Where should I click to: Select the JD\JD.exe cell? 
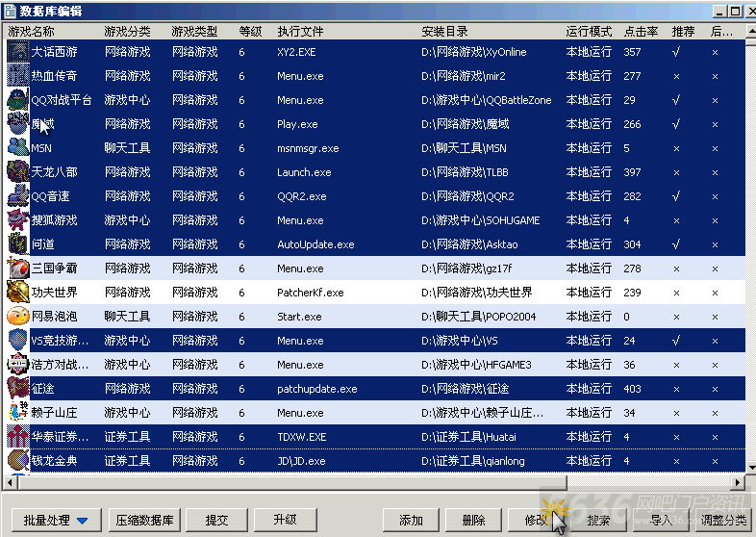click(301, 461)
